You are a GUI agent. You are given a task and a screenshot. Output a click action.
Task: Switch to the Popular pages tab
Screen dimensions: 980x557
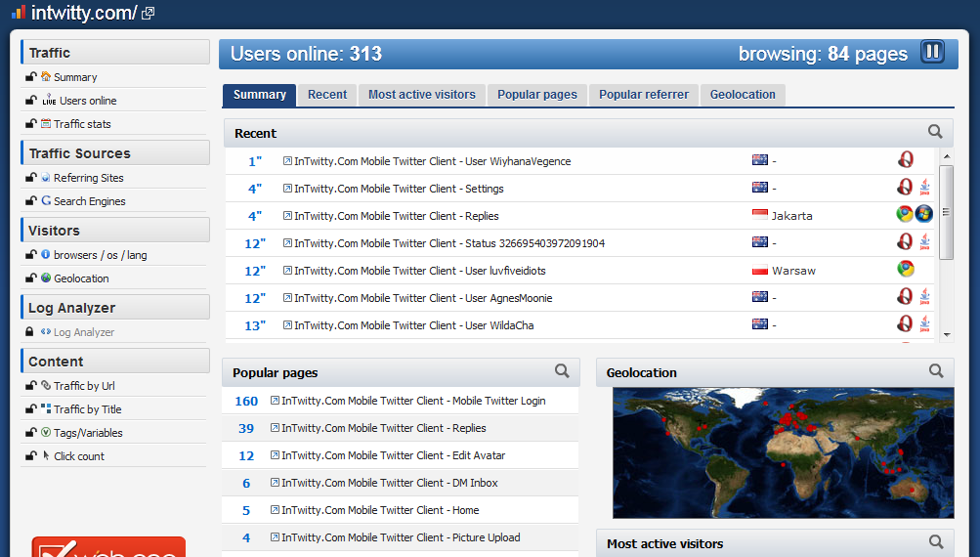536,95
